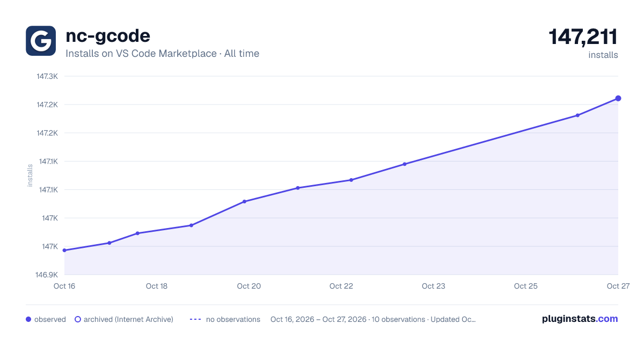Click the nc-gcode G logo icon

tap(41, 41)
